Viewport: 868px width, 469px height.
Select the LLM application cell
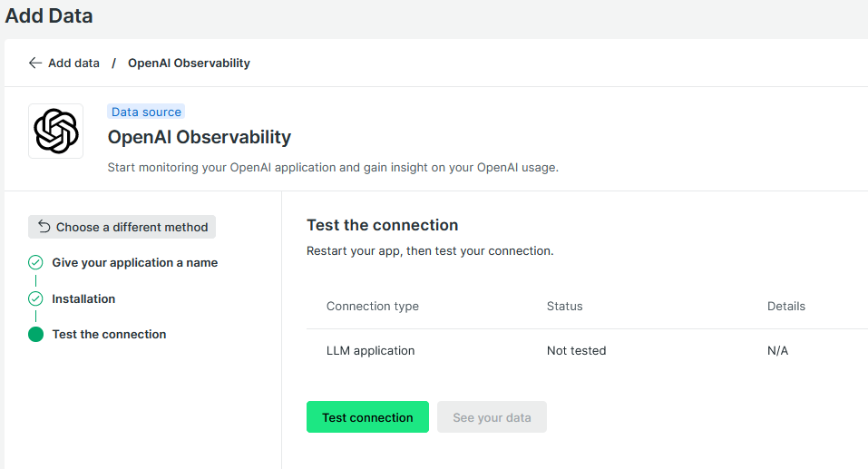pyautogui.click(x=370, y=350)
